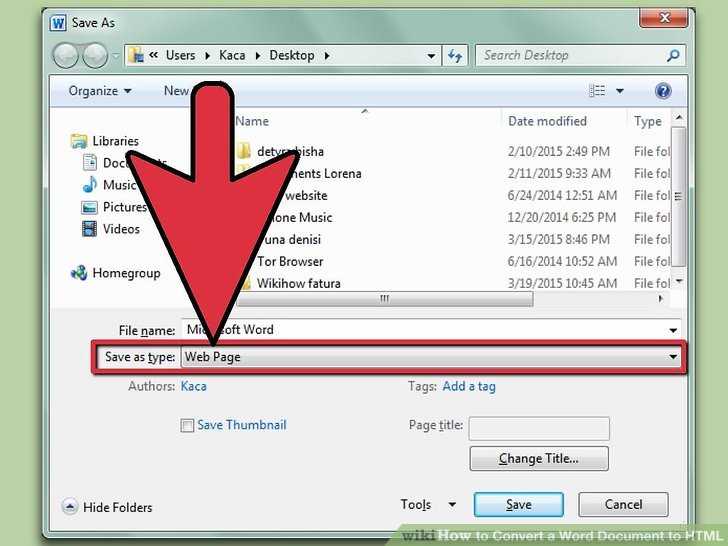Click Hide Folders button
This screenshot has height=546, width=728.
107,507
